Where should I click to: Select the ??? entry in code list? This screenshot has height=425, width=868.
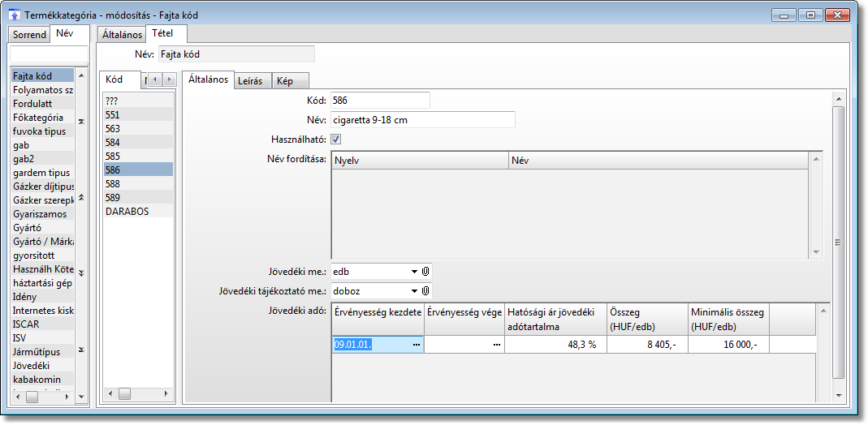138,101
